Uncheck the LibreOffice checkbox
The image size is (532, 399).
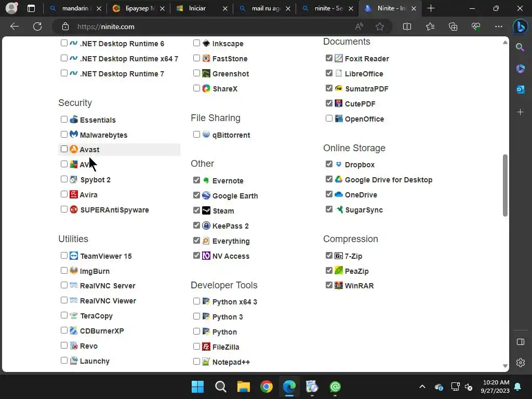(329, 73)
